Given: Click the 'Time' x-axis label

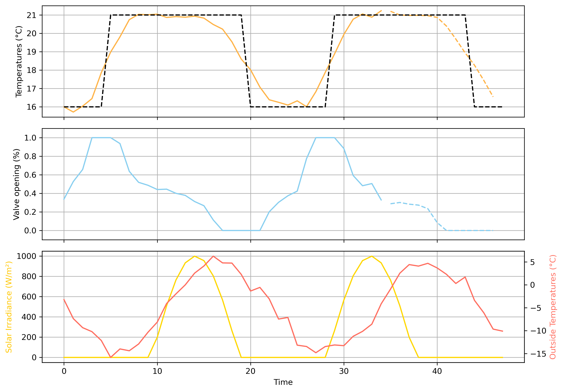Looking at the screenshot, I should [283, 382].
